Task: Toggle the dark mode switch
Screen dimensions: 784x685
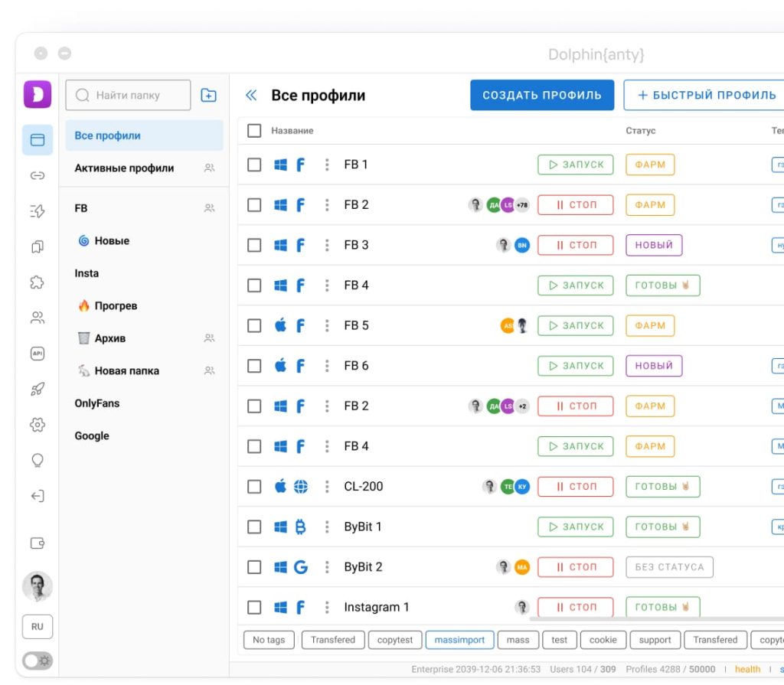Action: pos(38,661)
